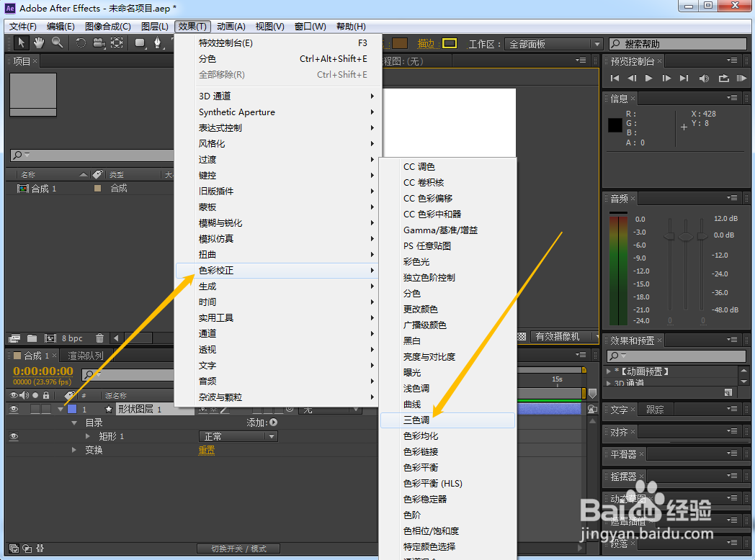Create a new folder in Project panel
The width and height of the screenshot is (755, 560).
pos(32,338)
